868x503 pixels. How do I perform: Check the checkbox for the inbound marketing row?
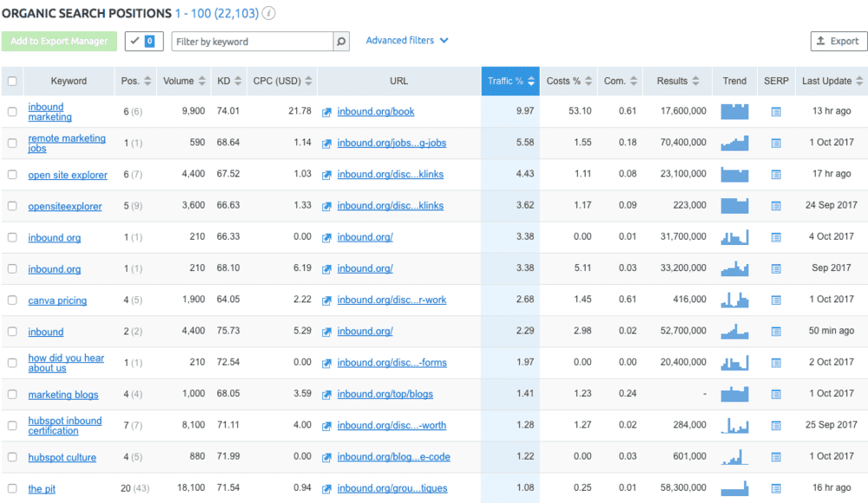point(12,111)
